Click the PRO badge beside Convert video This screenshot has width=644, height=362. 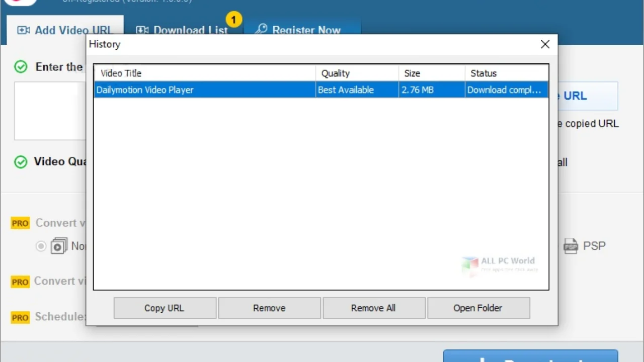click(x=20, y=223)
